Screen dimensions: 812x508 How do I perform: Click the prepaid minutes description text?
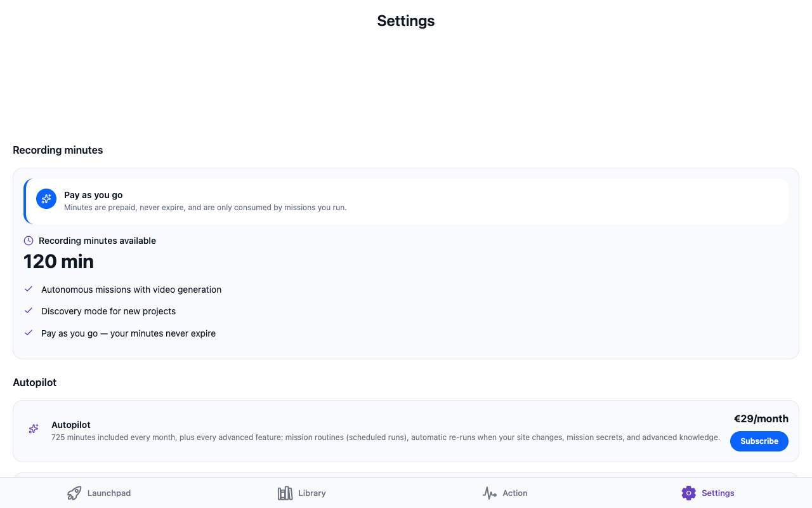pyautogui.click(x=206, y=207)
